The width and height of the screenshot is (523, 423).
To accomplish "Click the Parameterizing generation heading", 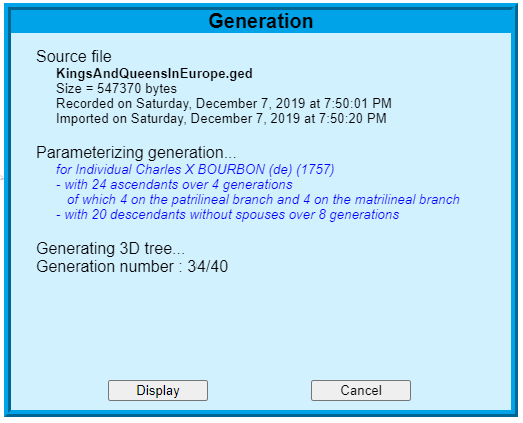I will coord(136,152).
